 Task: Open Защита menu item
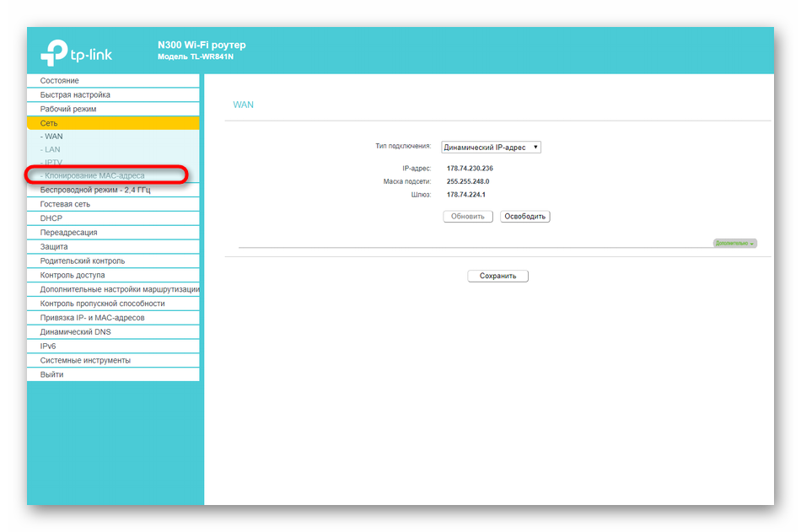click(x=113, y=247)
